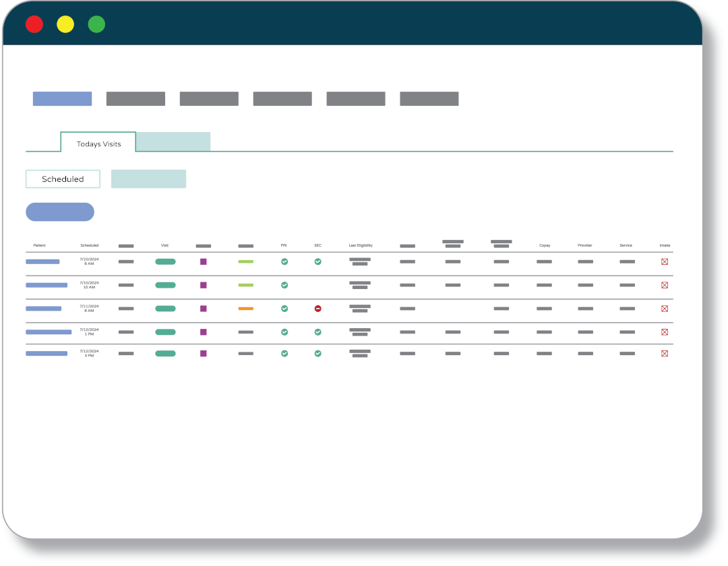Switch to the blank tab beside Todays Visits
The image size is (728, 566).
tap(173, 141)
